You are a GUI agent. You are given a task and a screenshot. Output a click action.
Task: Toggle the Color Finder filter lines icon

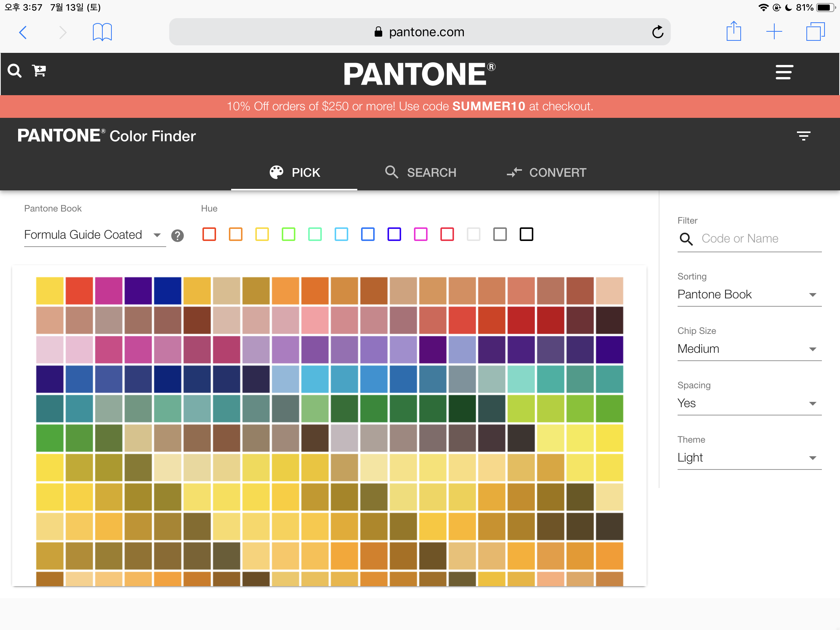pos(803,136)
